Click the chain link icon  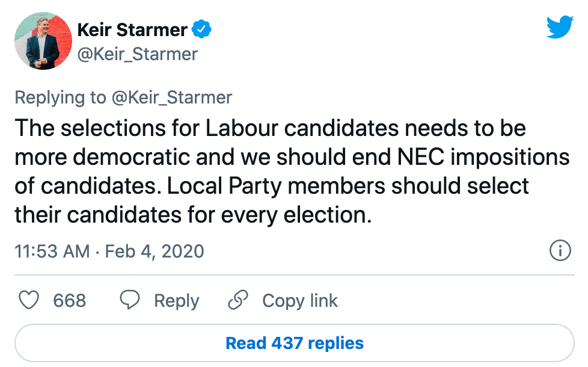pos(239,300)
